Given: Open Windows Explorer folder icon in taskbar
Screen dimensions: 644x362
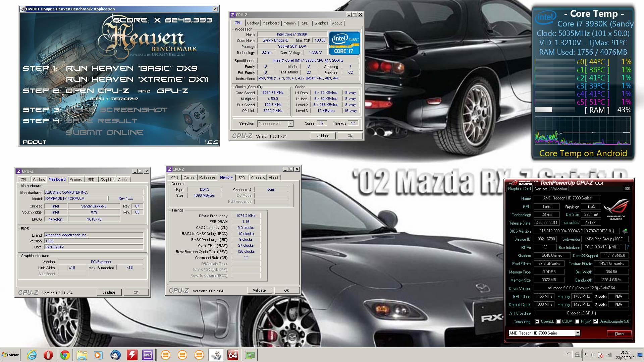Looking at the screenshot, I should [x=82, y=355].
